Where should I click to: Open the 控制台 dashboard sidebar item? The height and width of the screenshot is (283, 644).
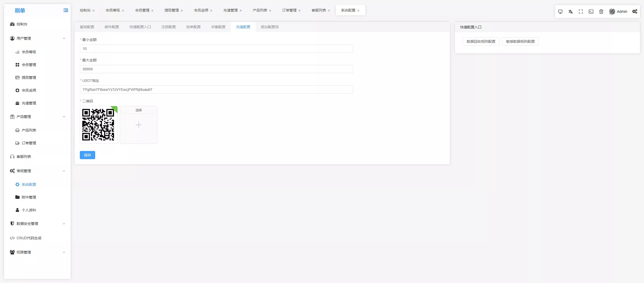(37, 24)
